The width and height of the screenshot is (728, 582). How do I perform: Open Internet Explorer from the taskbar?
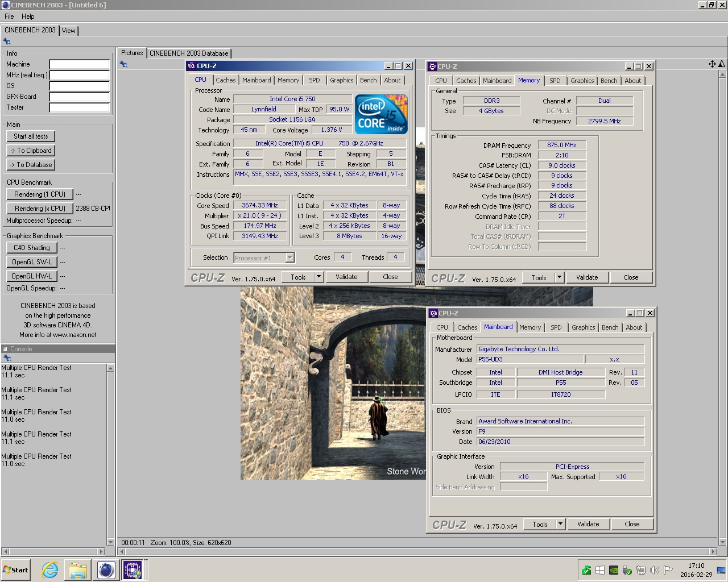tap(50, 570)
